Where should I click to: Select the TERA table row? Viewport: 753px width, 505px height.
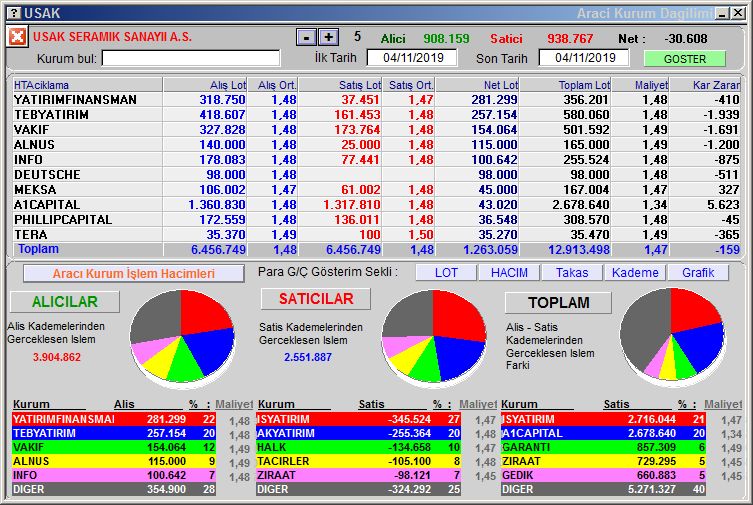coord(376,234)
